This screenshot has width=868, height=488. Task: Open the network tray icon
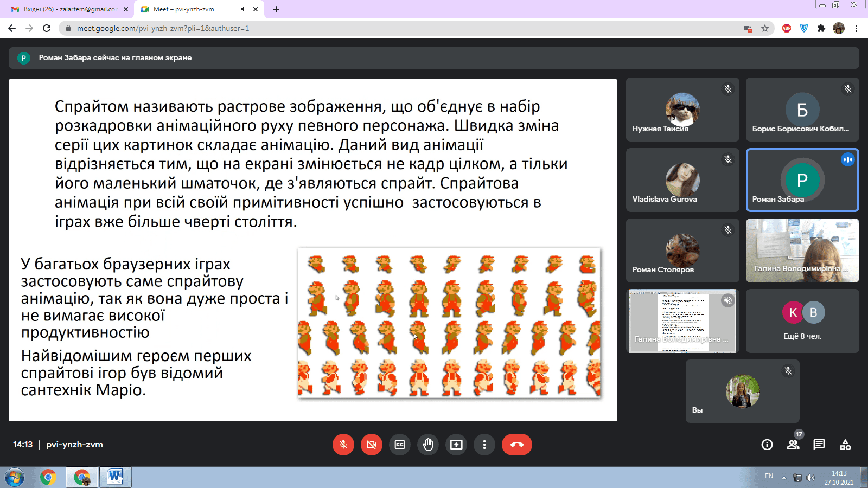(797, 478)
